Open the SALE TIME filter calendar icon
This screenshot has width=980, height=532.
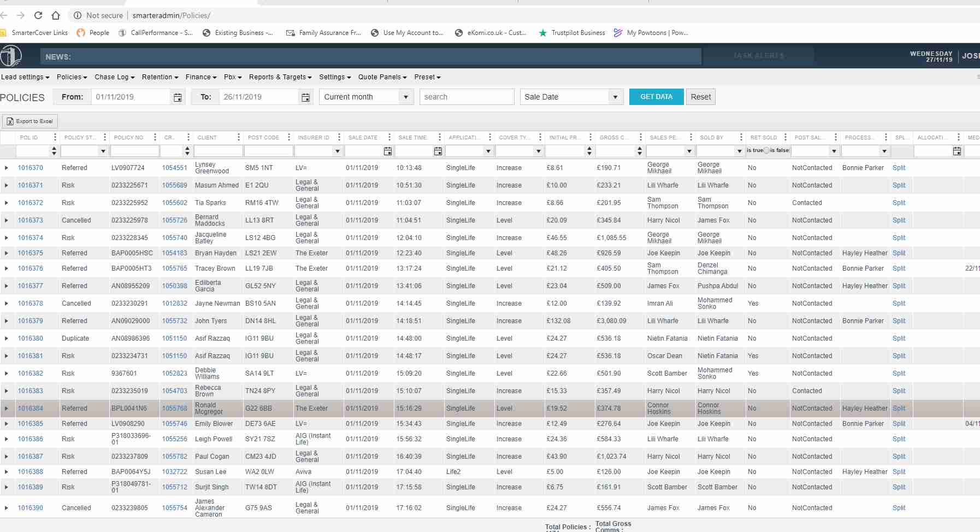pos(438,151)
